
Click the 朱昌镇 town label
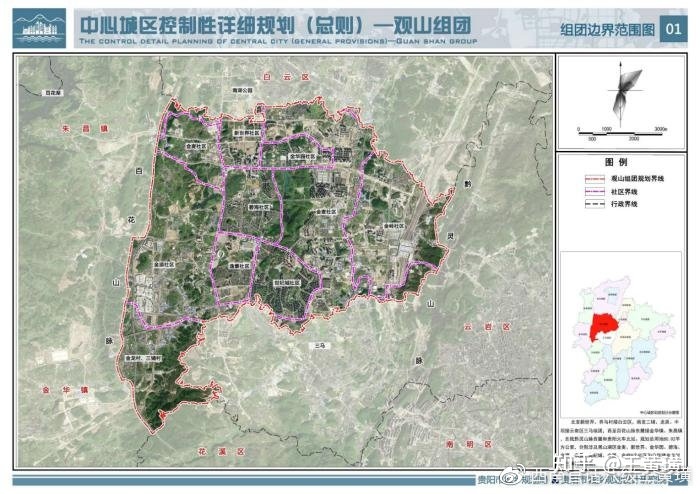85,129
